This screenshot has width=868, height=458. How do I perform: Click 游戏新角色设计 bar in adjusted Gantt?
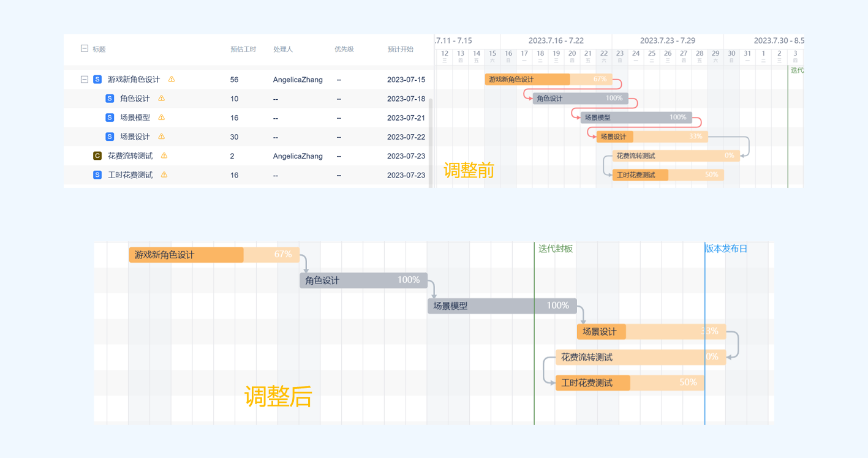click(214, 255)
